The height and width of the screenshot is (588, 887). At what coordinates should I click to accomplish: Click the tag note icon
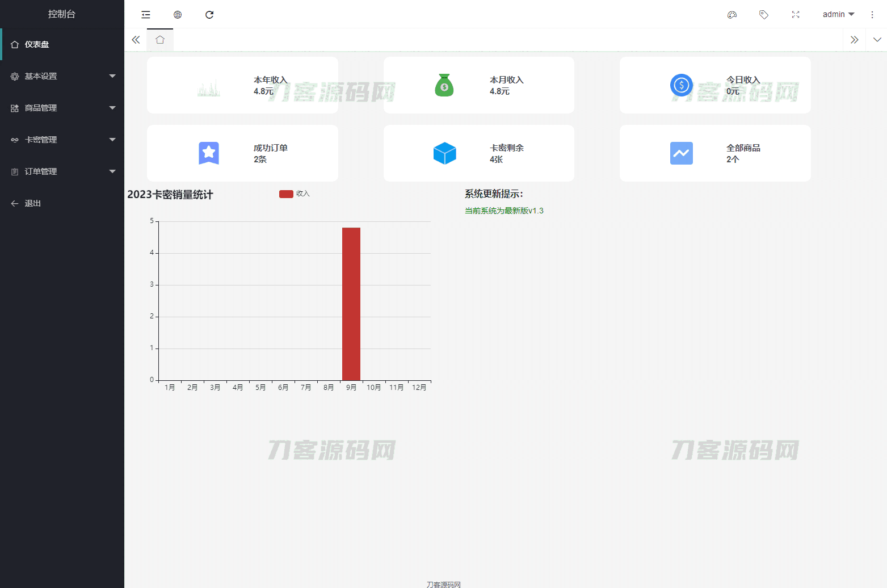[x=764, y=15]
